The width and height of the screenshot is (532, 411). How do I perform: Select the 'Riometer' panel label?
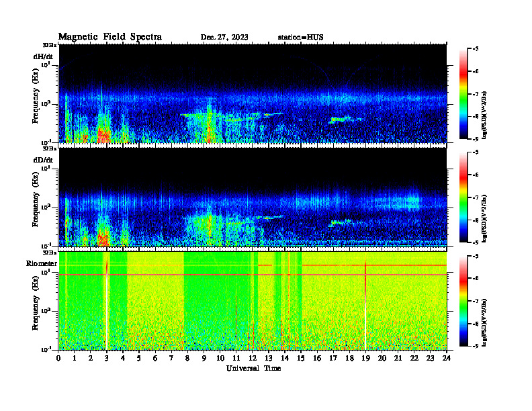click(42, 263)
